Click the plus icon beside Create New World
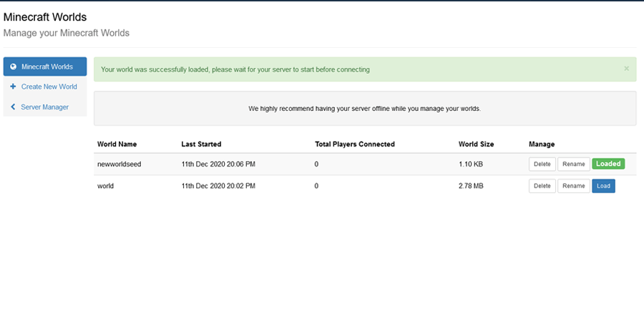This screenshot has height=322, width=644. click(x=13, y=87)
